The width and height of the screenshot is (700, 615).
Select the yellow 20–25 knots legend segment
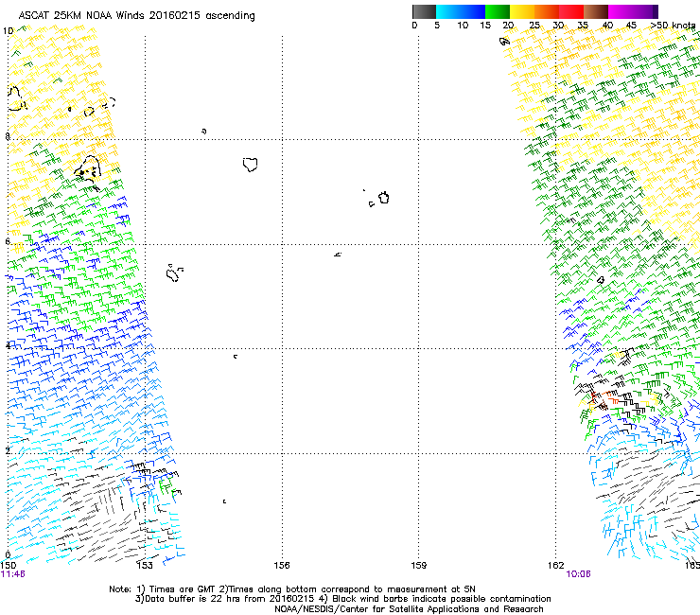click(x=522, y=11)
